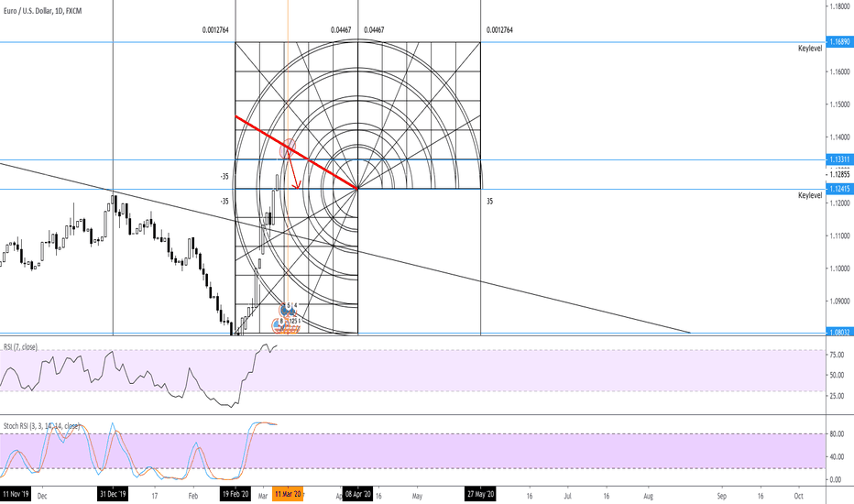Image resolution: width=854 pixels, height=504 pixels.
Task: Click the 1.16890 price label
Action: pos(840,42)
